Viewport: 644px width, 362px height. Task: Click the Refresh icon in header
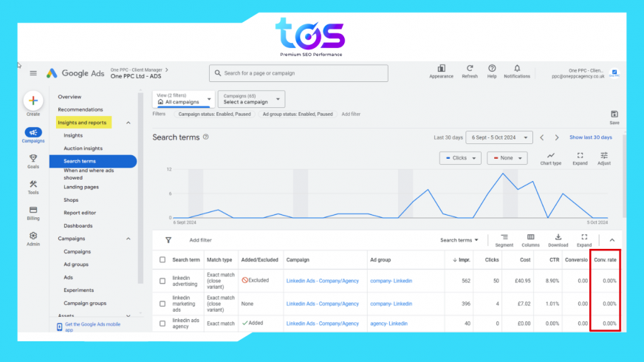point(470,69)
